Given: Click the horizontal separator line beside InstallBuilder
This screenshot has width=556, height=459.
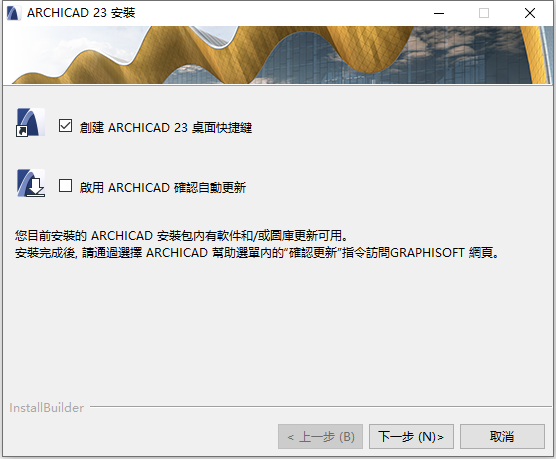Looking at the screenshot, I should (x=321, y=407).
